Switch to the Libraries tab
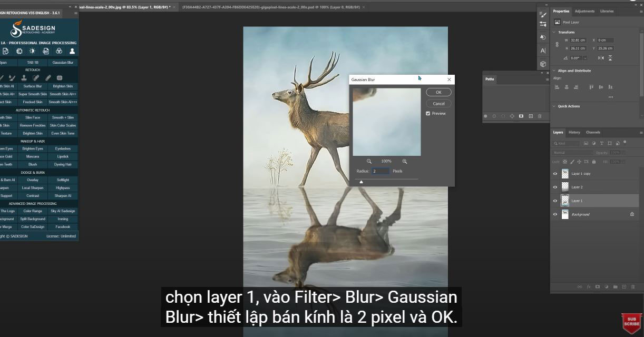Image resolution: width=644 pixels, height=337 pixels. click(607, 11)
